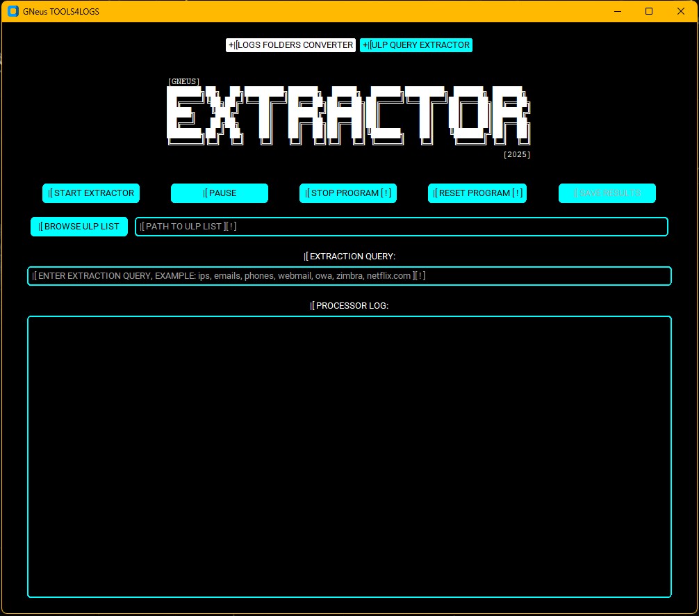Click the GNeus TOOLS4LOGS window title text
This screenshot has width=699, height=616.
tap(61, 12)
